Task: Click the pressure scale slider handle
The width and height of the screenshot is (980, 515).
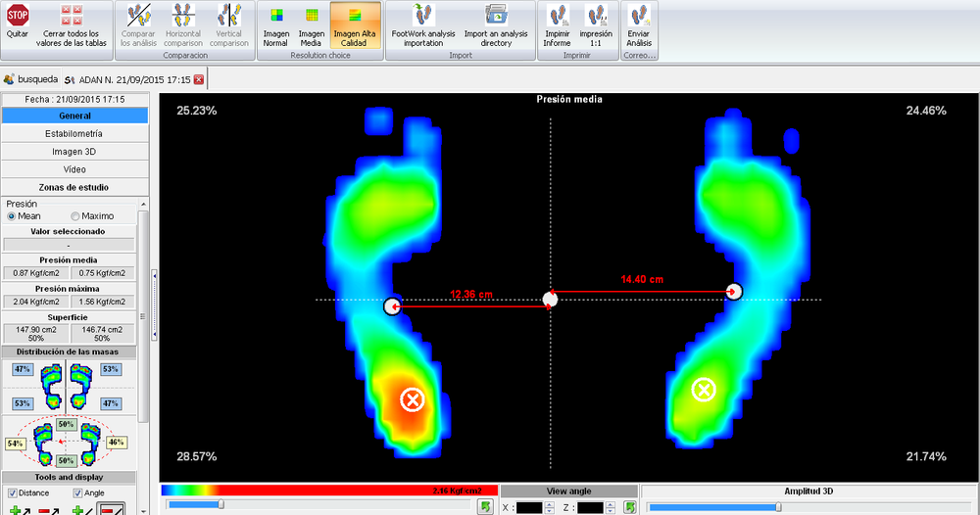Action: (220, 504)
